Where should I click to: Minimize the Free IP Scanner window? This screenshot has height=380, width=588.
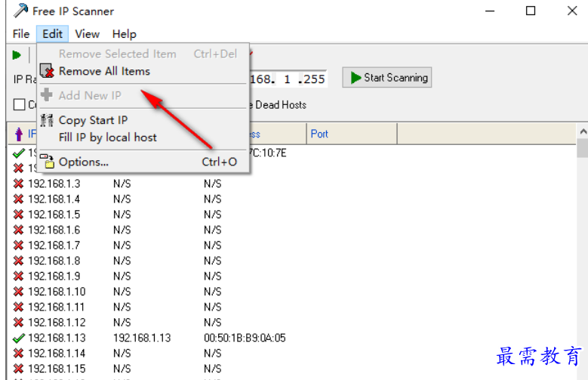[490, 11]
